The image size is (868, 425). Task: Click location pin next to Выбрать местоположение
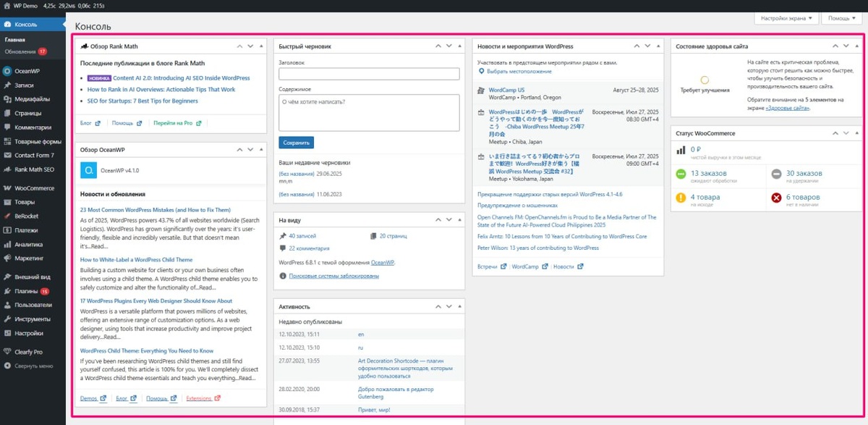pos(481,72)
